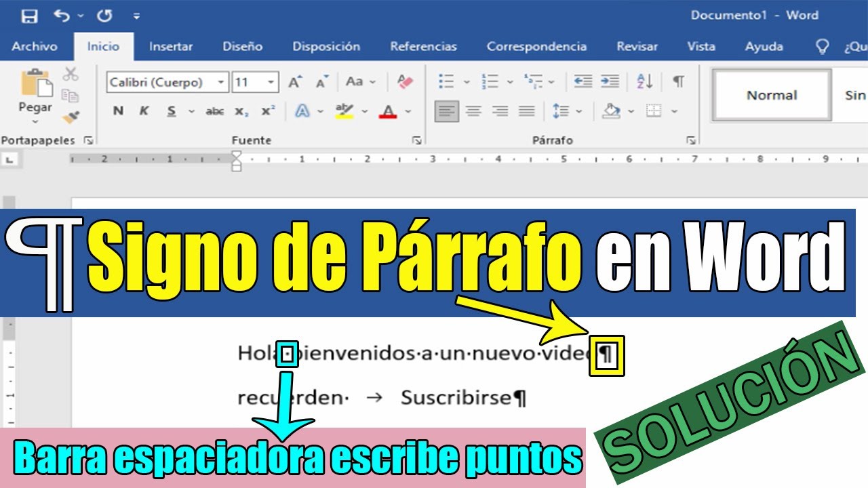Expand the Pegar options arrow
868x488 pixels.
point(35,121)
